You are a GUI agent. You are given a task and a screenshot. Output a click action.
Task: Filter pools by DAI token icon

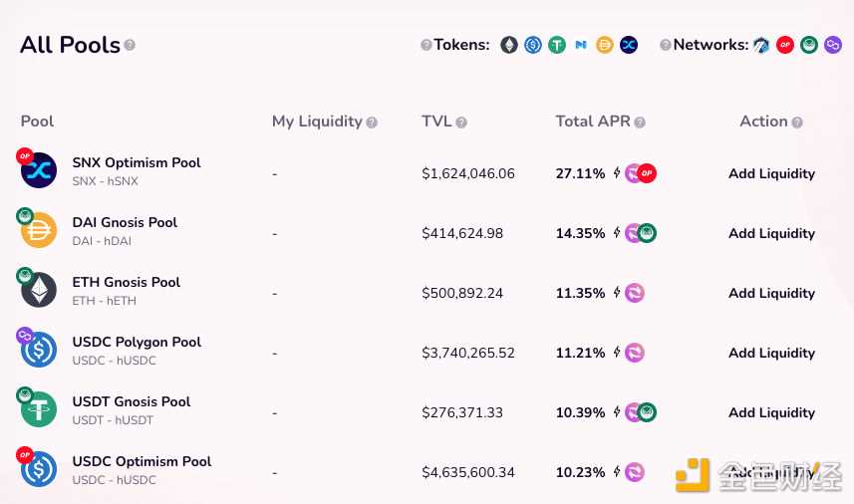605,45
